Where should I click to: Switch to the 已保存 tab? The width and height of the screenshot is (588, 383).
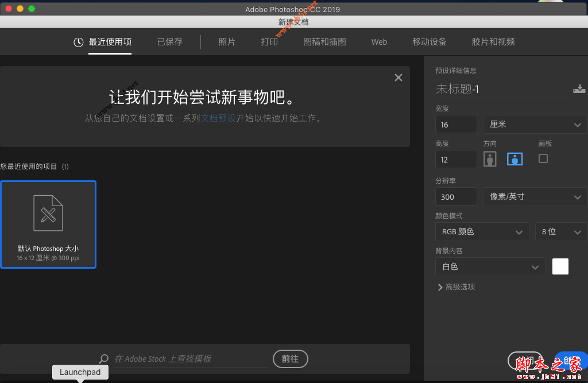pyautogui.click(x=169, y=42)
